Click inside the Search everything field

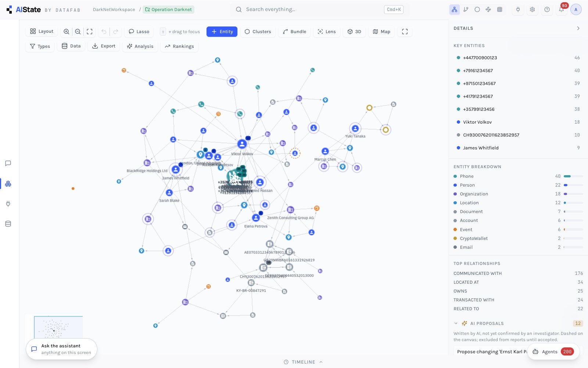319,10
